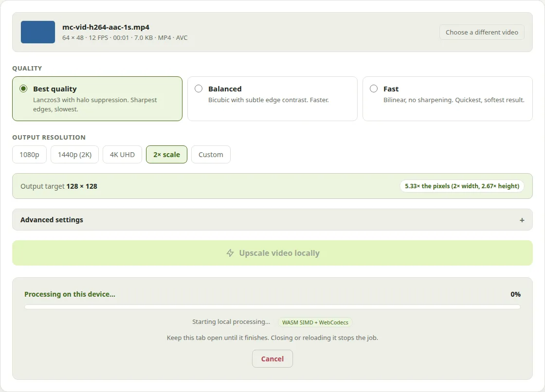Click the 'Keep this tab open' notice
Image resolution: width=545 pixels, height=392 pixels.
coord(272,338)
